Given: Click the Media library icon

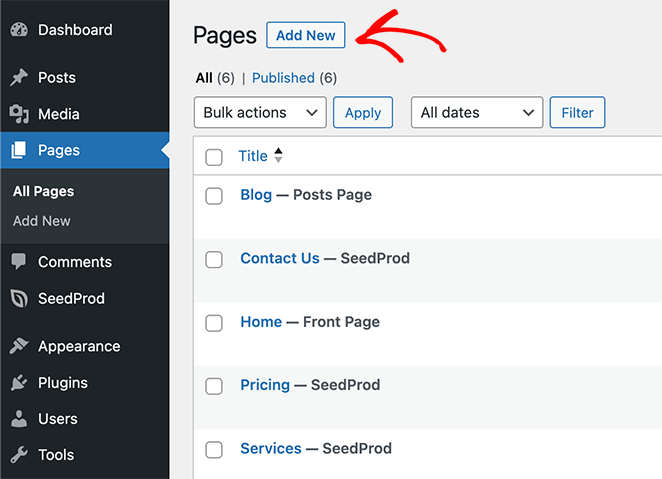Looking at the screenshot, I should point(18,114).
